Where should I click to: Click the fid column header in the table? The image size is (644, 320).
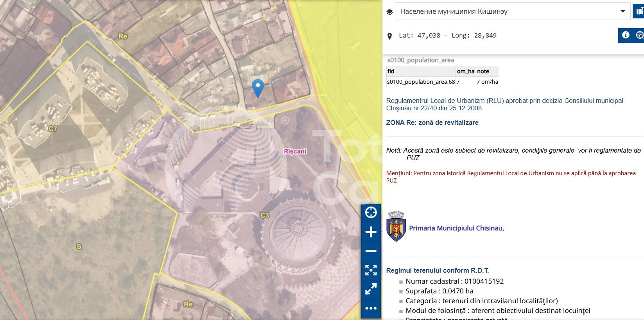click(x=391, y=71)
